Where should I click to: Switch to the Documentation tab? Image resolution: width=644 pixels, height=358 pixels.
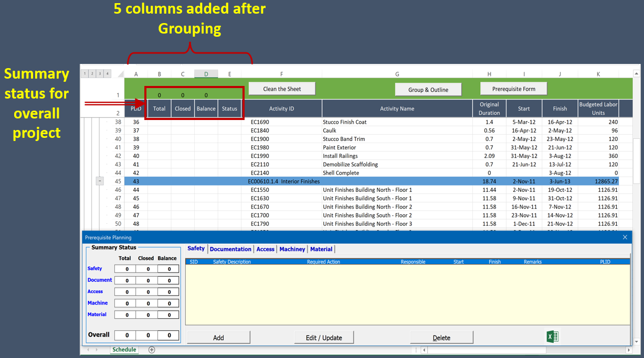click(230, 249)
